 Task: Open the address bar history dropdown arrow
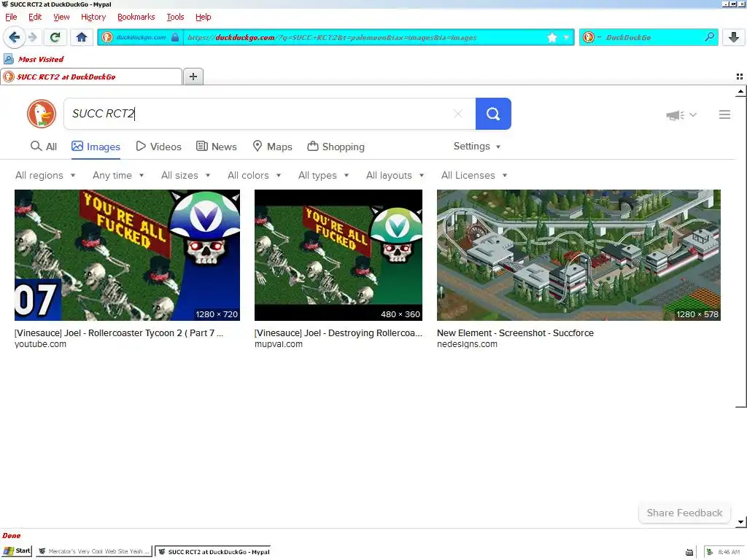coord(566,37)
